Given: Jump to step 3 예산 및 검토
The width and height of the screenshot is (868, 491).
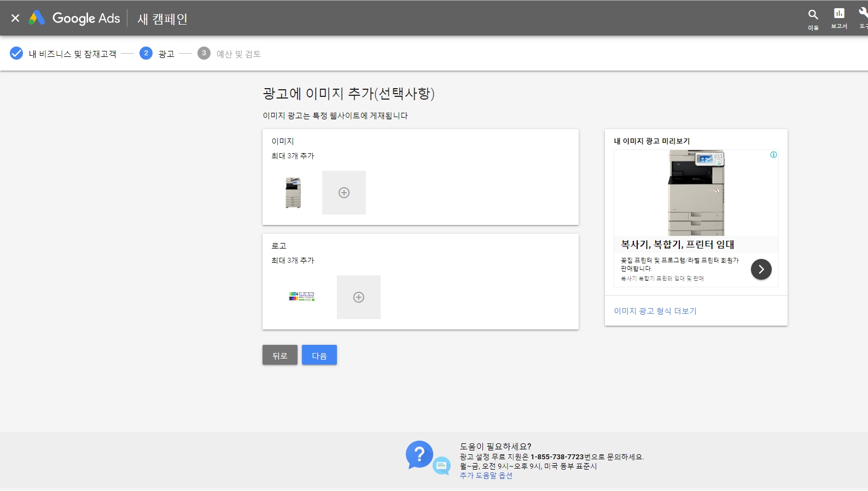Looking at the screenshot, I should pos(238,54).
